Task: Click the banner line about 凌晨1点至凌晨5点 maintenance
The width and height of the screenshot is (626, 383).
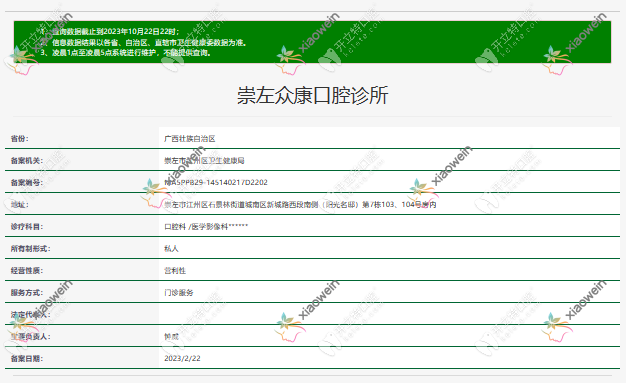Action: 126,53
